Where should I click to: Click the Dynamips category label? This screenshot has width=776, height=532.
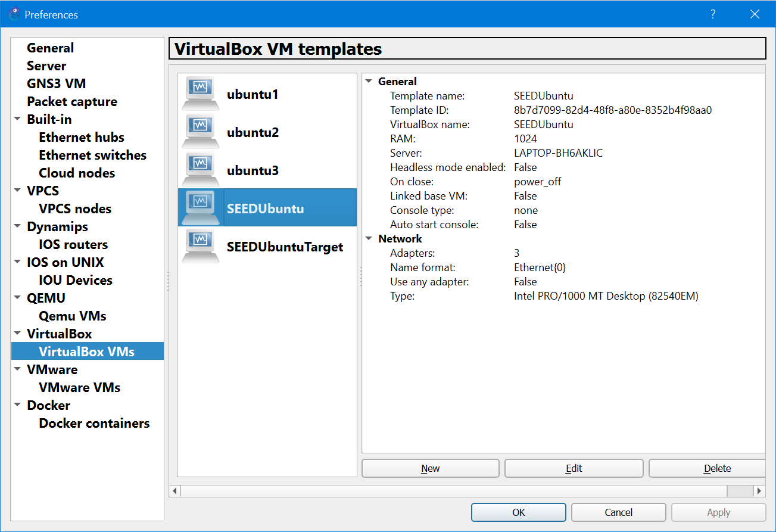57,227
